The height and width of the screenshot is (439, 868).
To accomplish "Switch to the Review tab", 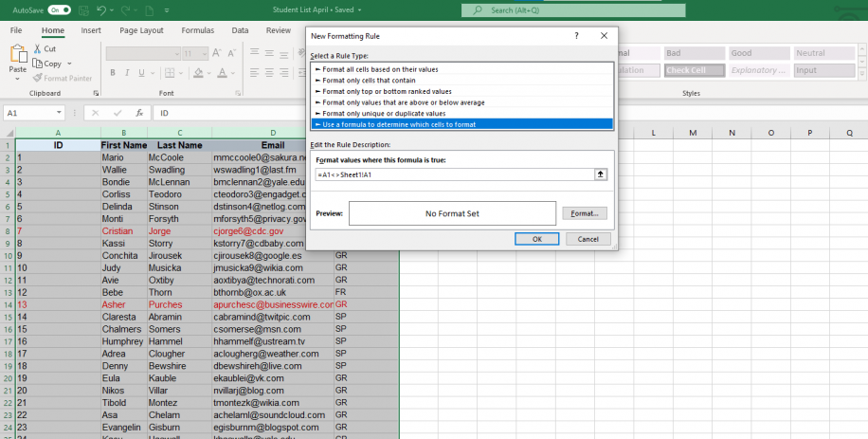I will pos(279,30).
